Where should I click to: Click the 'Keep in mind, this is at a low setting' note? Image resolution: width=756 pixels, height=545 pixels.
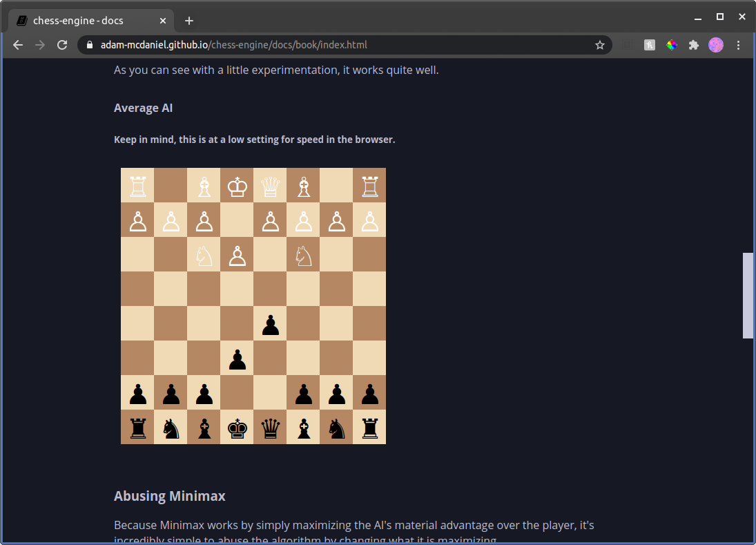pyautogui.click(x=255, y=140)
